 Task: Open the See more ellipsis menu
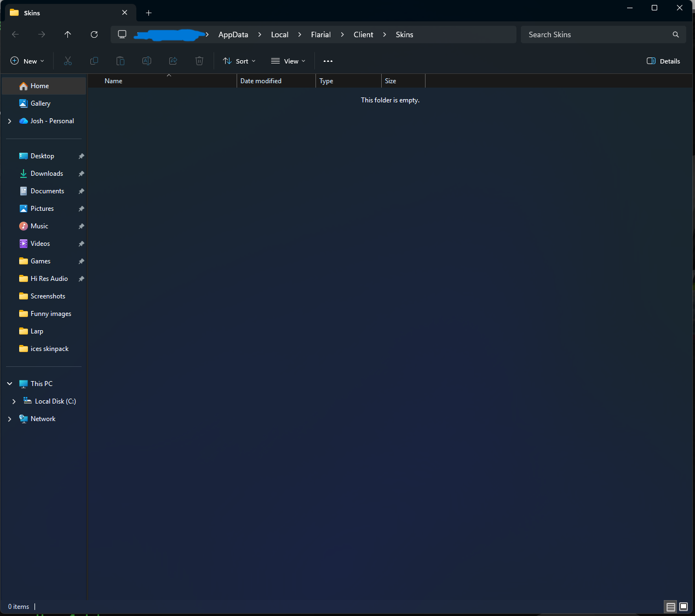click(x=328, y=61)
